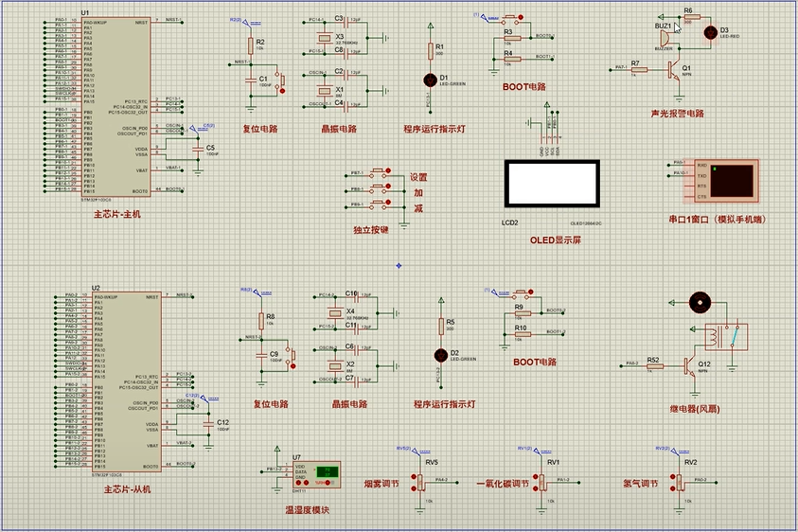Image resolution: width=798 pixels, height=532 pixels.
Task: Adjust the RV1 一氧化碳调节 potentiometer
Action: coord(541,482)
